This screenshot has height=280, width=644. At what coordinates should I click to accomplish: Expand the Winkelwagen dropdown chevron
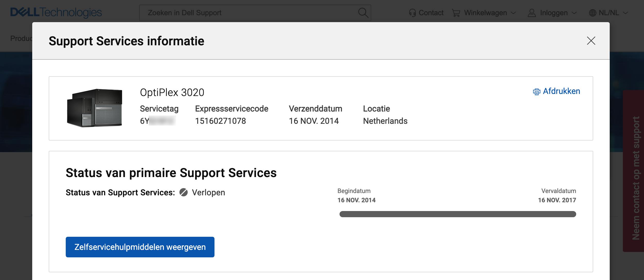[x=514, y=12]
